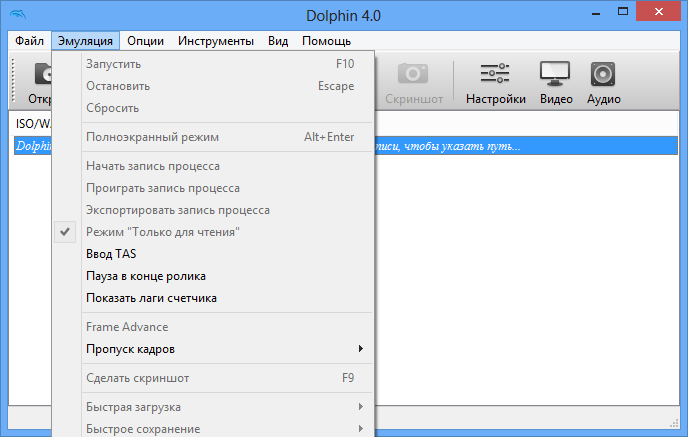Toggle Пауза в конце ролика

click(213, 276)
